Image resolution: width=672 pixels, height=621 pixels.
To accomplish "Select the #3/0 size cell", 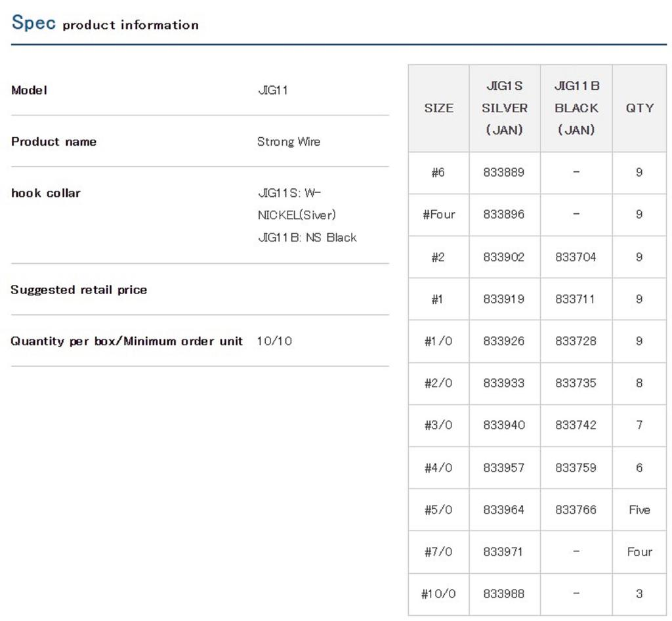I will pos(438,425).
